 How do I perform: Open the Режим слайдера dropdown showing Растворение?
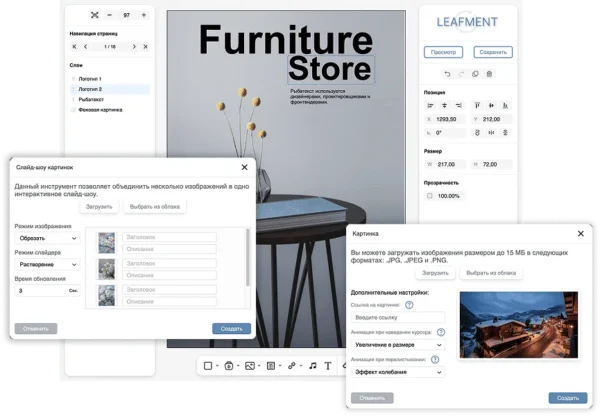46,267
